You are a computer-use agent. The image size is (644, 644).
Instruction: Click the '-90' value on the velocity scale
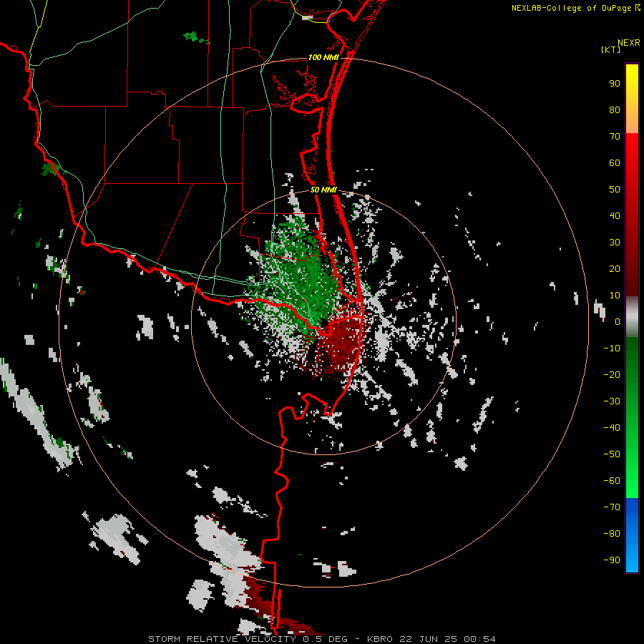click(612, 560)
